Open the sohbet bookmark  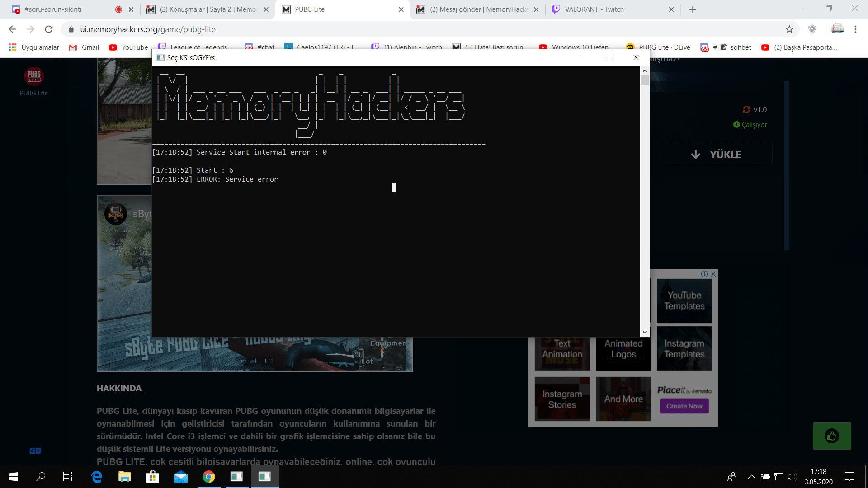tap(726, 47)
